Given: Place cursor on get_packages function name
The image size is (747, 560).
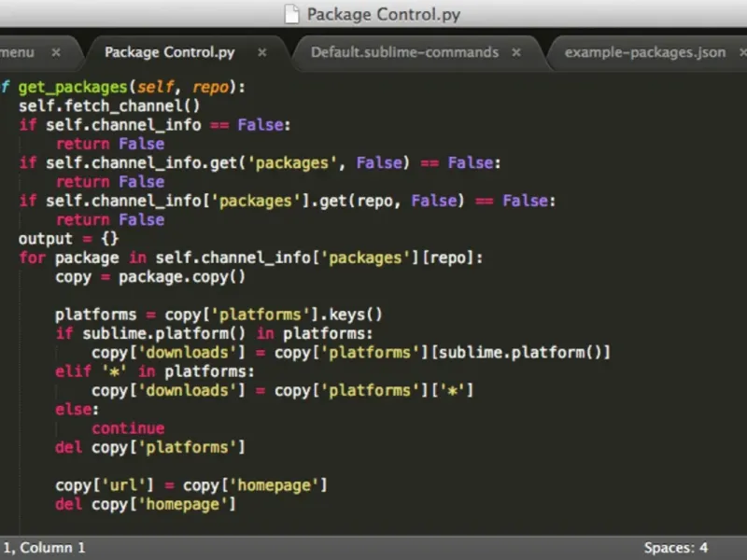Looking at the screenshot, I should [x=73, y=87].
